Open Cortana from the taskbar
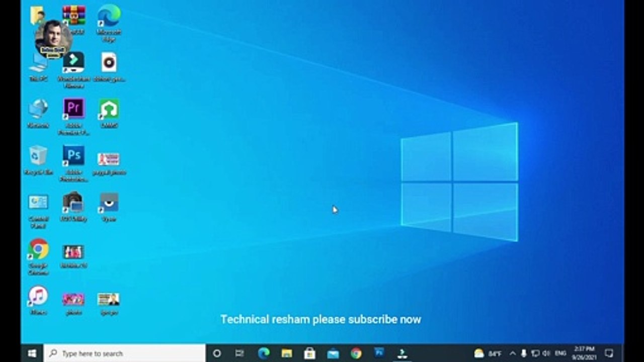 pos(217,353)
